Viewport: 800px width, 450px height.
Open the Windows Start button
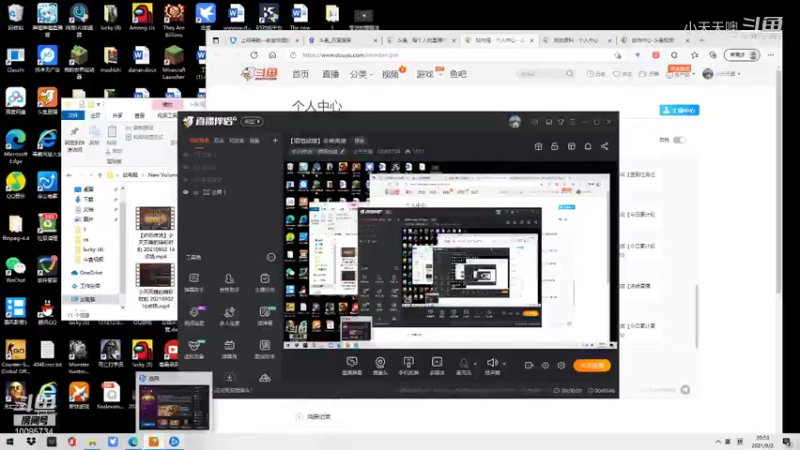click(x=9, y=442)
